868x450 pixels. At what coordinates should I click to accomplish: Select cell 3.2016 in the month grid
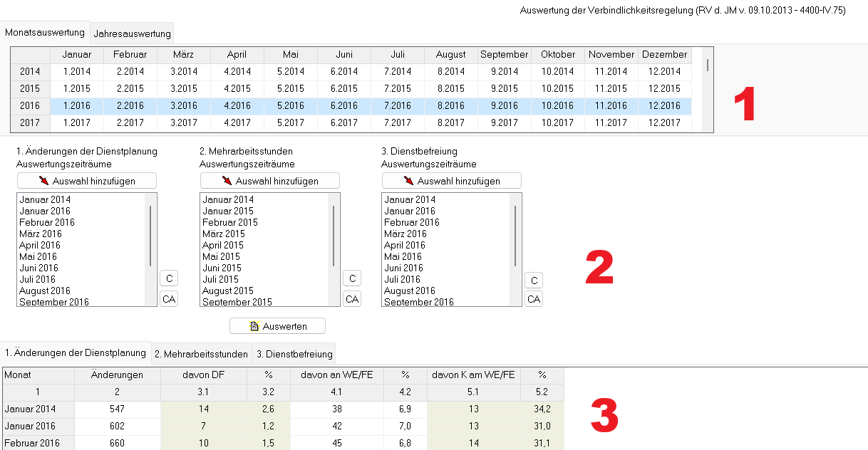click(x=184, y=105)
